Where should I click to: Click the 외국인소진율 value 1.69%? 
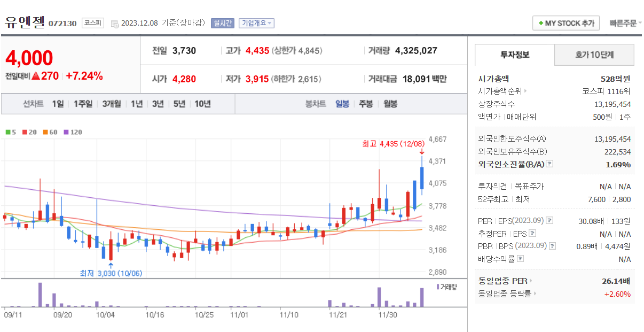(618, 164)
